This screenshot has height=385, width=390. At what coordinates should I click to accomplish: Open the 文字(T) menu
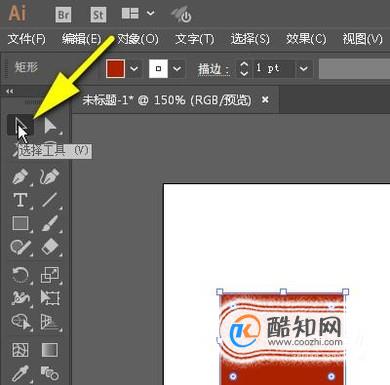[x=195, y=39]
